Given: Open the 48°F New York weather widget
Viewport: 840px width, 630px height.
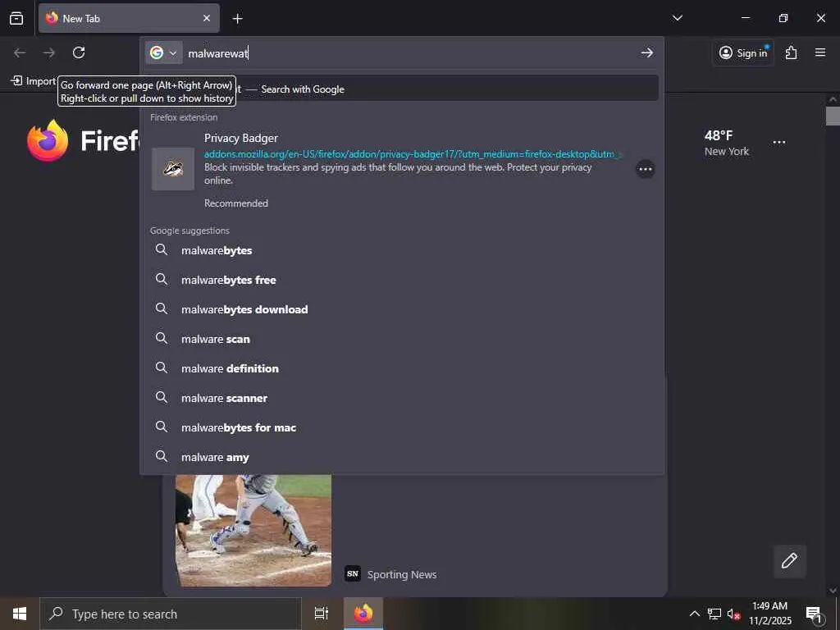Looking at the screenshot, I should 727,143.
